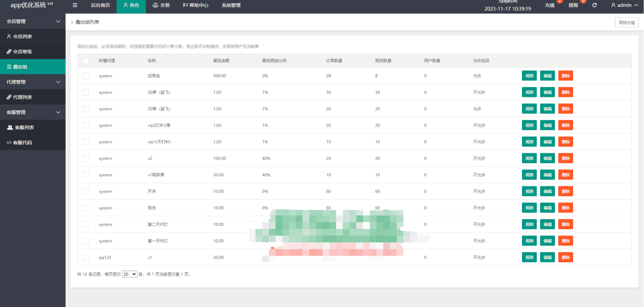
Task: Open 客服代码 code icon in sidebar
Action: (9, 142)
